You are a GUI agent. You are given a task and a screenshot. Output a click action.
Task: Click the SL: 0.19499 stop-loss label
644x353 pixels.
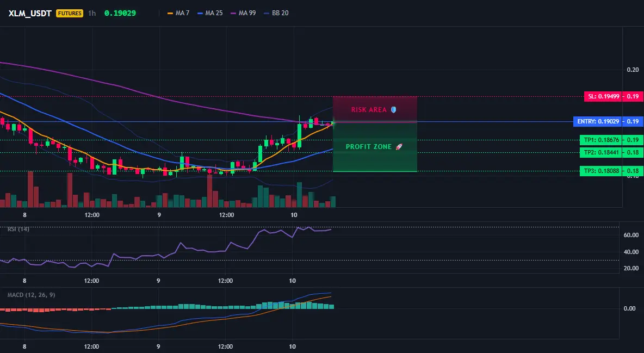603,97
